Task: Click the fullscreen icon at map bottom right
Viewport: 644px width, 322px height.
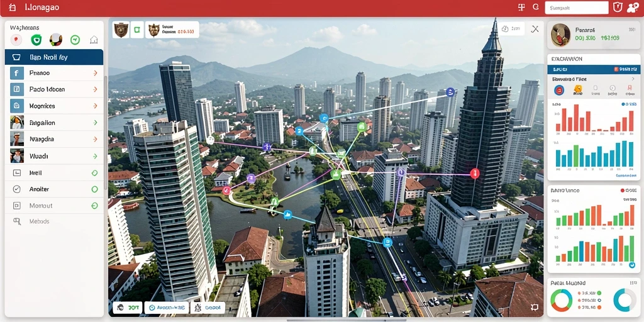Action: (535, 307)
